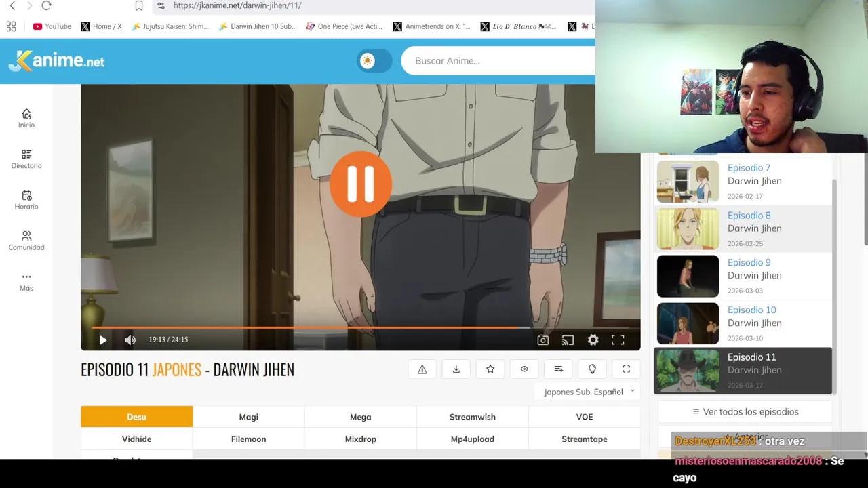Image resolution: width=868 pixels, height=488 pixels.
Task: Toggle the episode watched eye icon
Action: click(524, 369)
